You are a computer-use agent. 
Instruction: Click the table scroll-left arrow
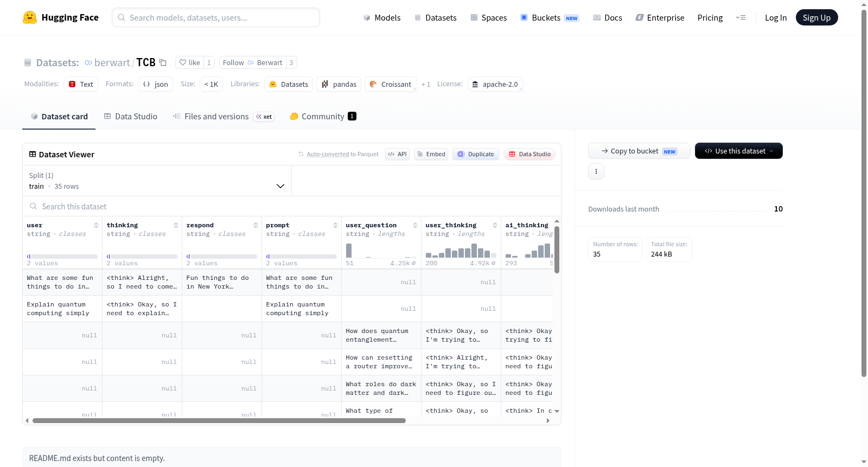click(x=27, y=420)
